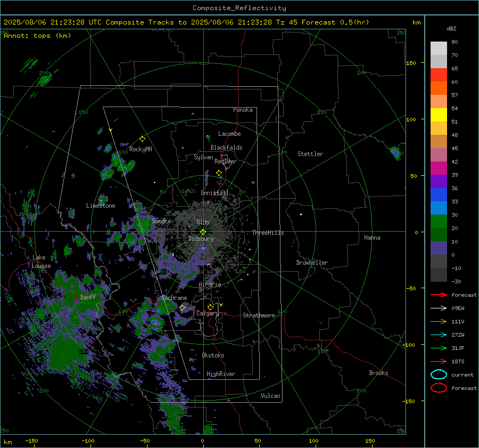Click the Hanna label
Image resolution: width=479 pixels, height=448 pixels.
(372, 238)
